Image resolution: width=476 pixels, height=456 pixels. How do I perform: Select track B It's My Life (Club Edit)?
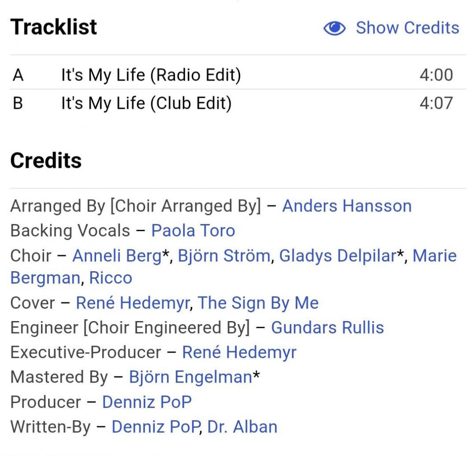[146, 103]
